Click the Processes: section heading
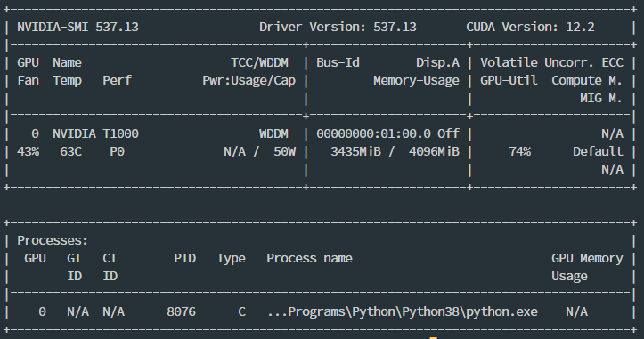The width and height of the screenshot is (644, 339). [x=53, y=240]
